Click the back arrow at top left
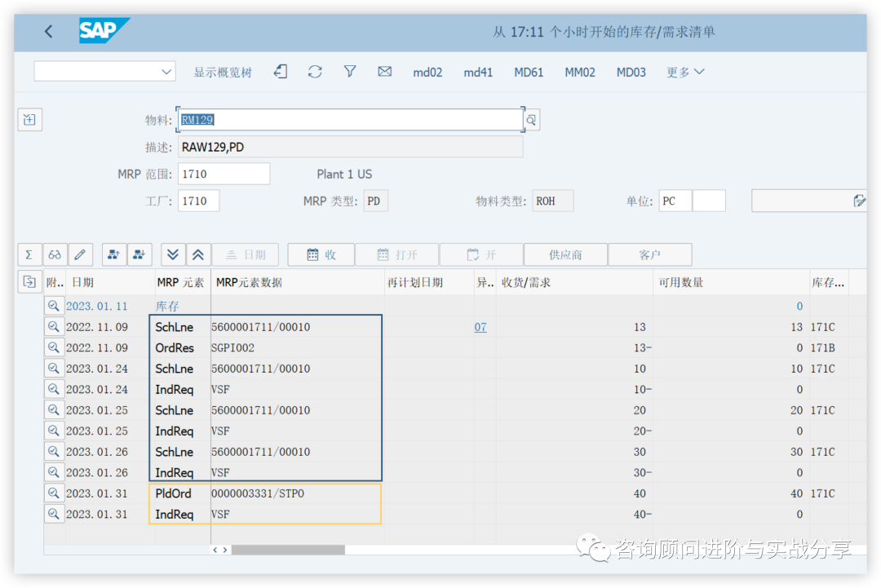 48,31
